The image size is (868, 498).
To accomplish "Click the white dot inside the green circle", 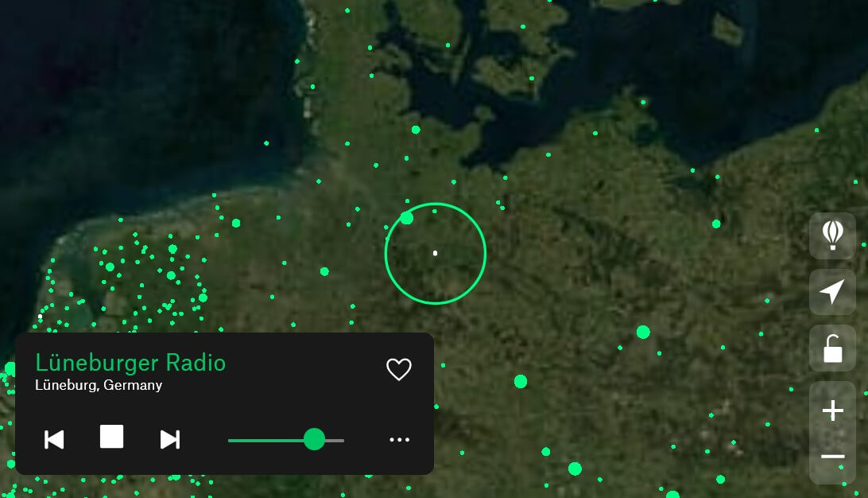I will click(x=435, y=252).
